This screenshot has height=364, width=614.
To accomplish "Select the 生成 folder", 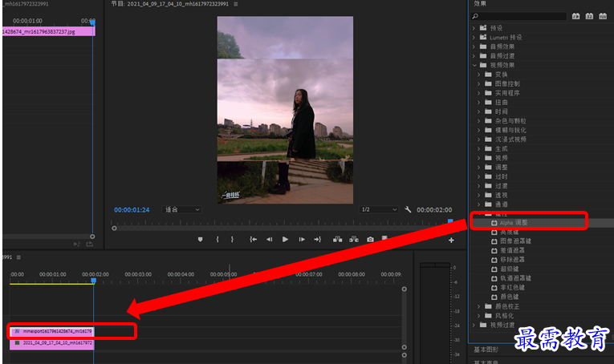I will coord(501,148).
